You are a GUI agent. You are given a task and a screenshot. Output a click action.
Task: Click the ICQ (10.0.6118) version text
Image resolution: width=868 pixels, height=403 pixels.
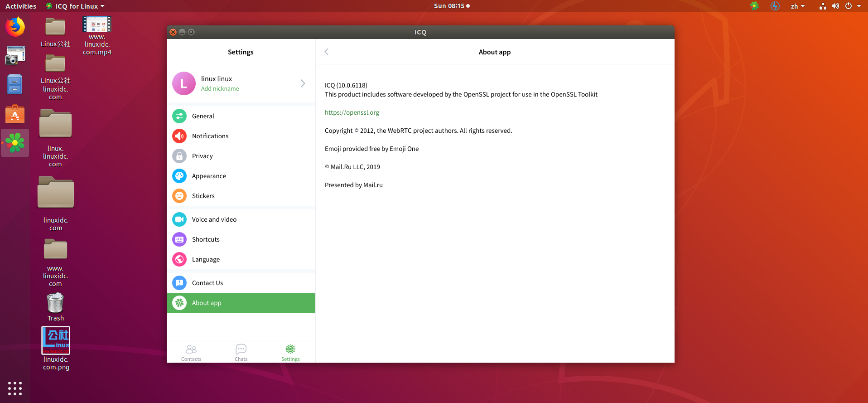point(346,85)
